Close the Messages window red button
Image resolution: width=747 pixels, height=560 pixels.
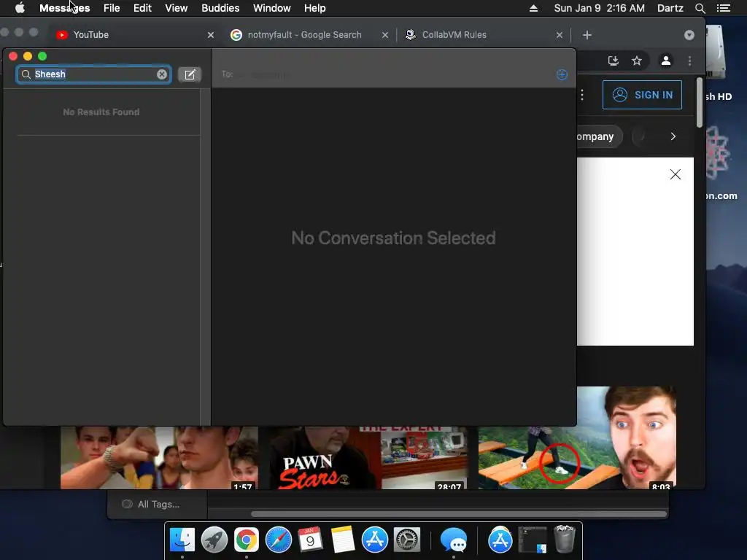tap(13, 56)
